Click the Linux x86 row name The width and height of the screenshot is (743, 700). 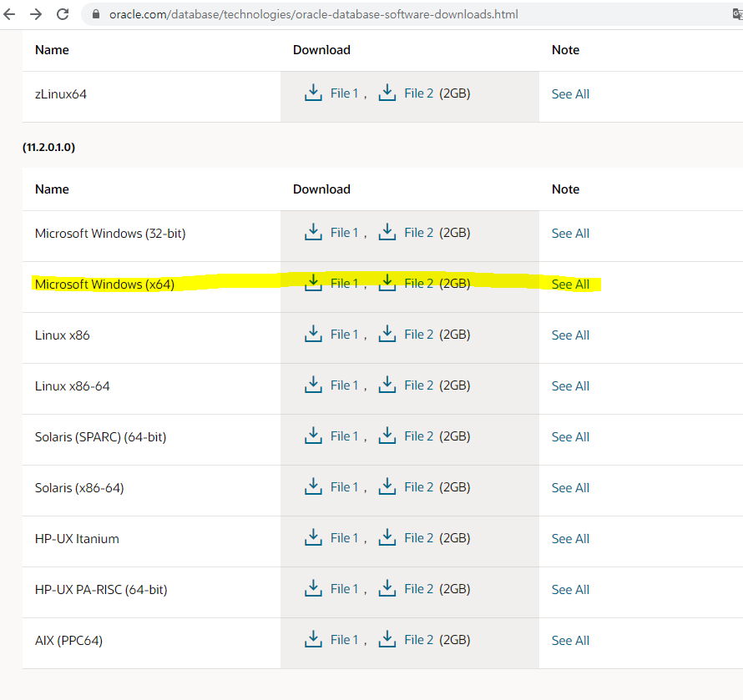click(62, 335)
